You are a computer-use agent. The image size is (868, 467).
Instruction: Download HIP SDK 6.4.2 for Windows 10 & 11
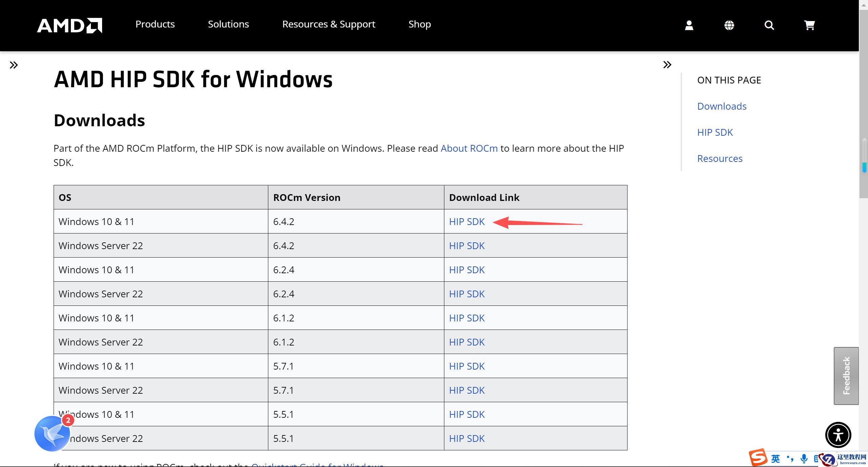[x=466, y=222]
